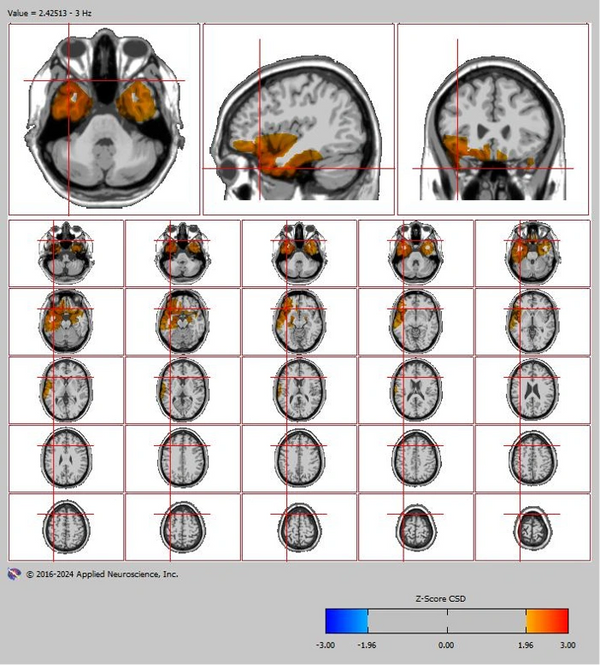Pick last slice in the second grid row
Viewport: 600px width, 665px height.
[531, 320]
